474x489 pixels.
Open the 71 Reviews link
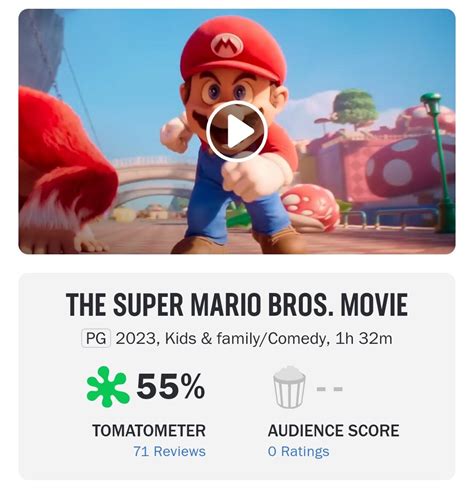(169, 451)
